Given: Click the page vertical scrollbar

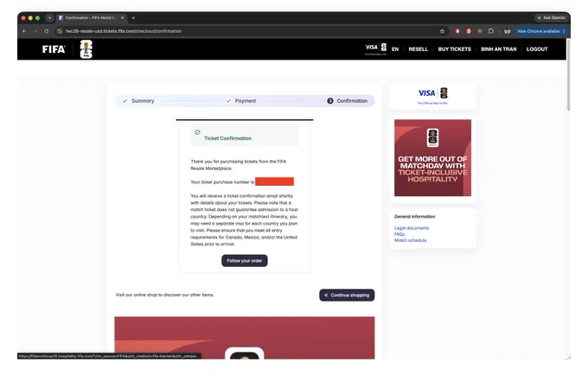Looking at the screenshot, I should (x=568, y=75).
